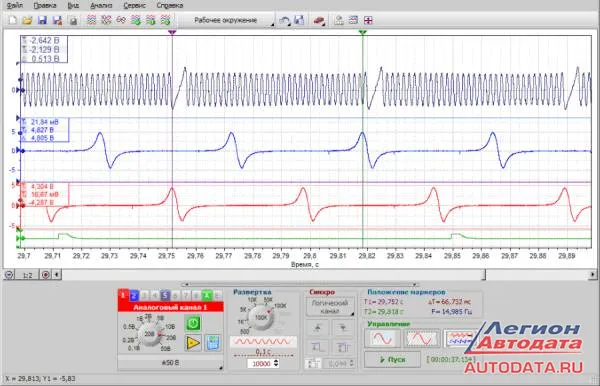
Task: Open the Правка menu
Action: pyautogui.click(x=45, y=5)
